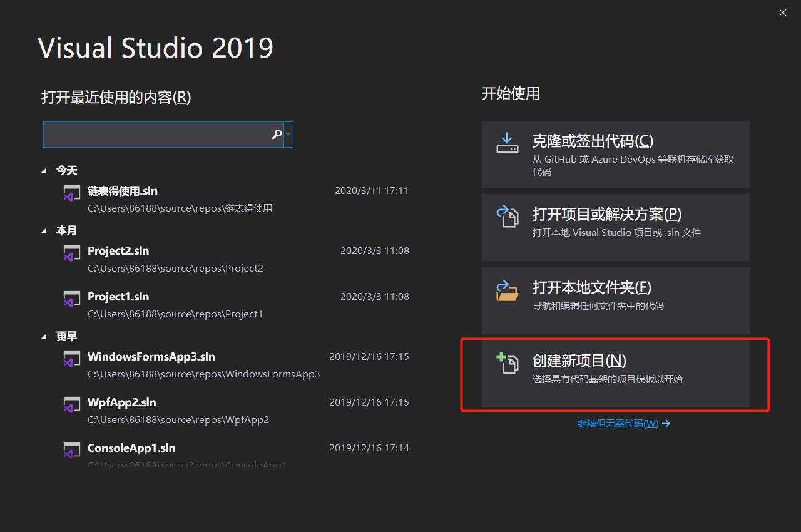Screen dimensions: 801x532
Task: Click the 打开最近使用的内容(R) heading
Action: tap(116, 97)
